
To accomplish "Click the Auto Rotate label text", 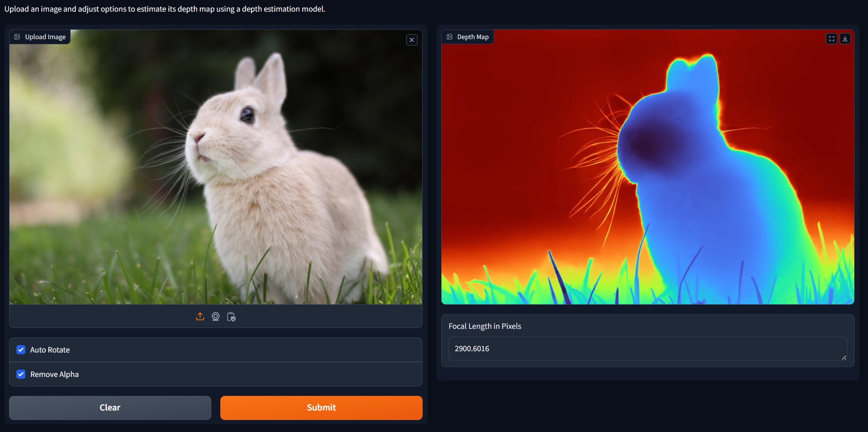I will pyautogui.click(x=50, y=350).
